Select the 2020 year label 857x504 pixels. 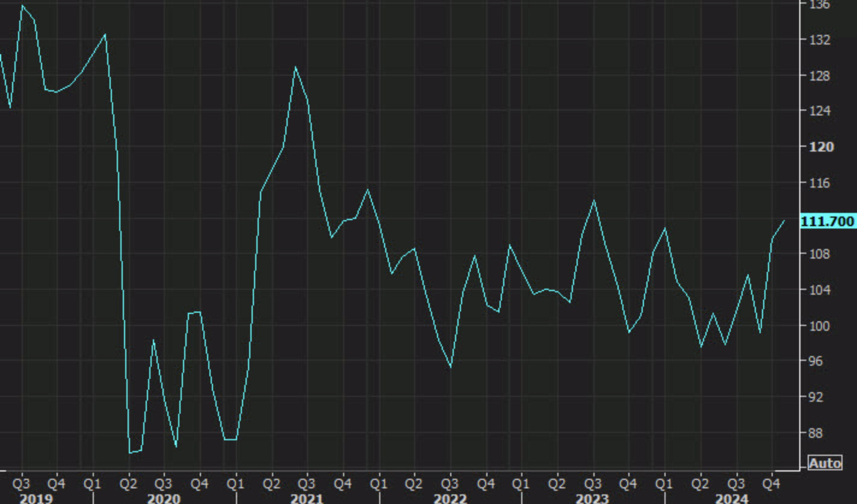coord(164,499)
